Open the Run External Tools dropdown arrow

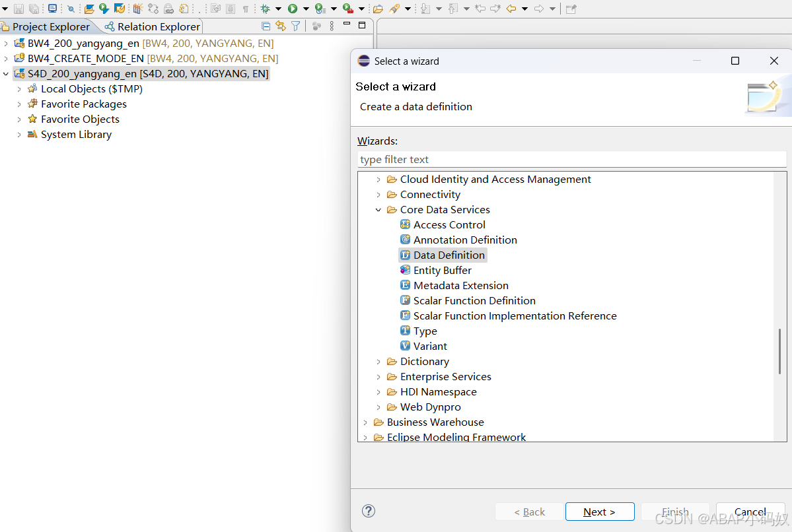coord(361,9)
